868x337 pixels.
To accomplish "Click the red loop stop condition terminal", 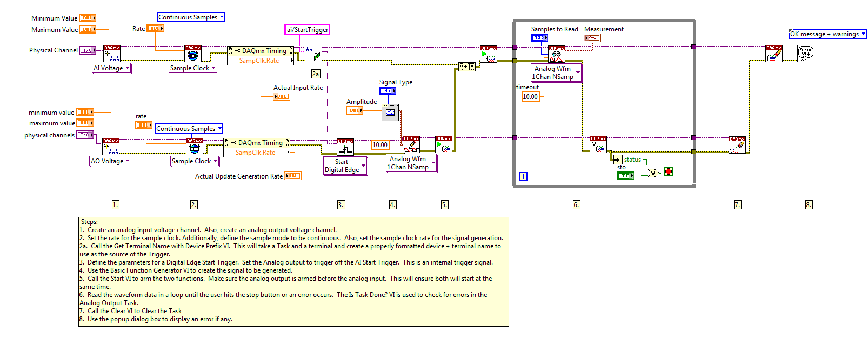I will pos(669,171).
